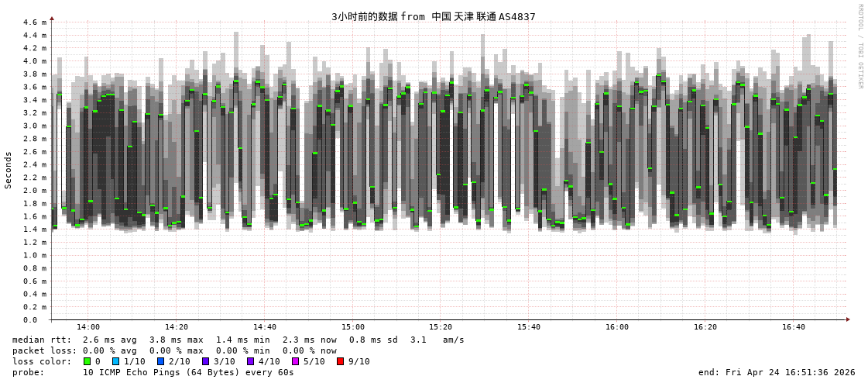The width and height of the screenshot is (868, 383).
Task: Click the '2.3 ms now' median value
Action: point(309,340)
